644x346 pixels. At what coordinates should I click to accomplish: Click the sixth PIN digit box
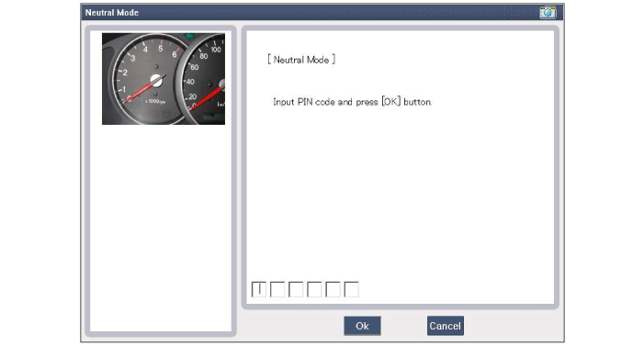(351, 289)
